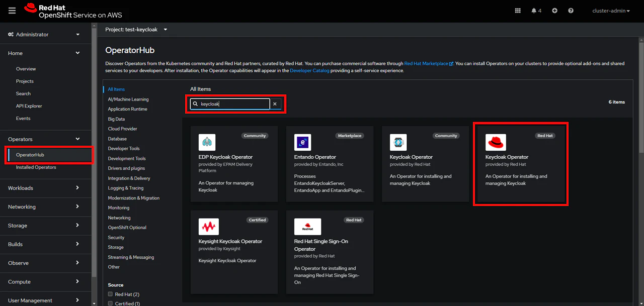Collapse the Operators navigation section
Image resolution: width=644 pixels, height=306 pixels.
pyautogui.click(x=45, y=139)
